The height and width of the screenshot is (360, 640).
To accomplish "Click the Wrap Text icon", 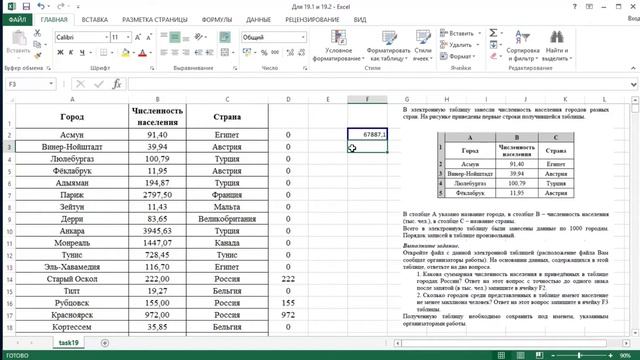I will (x=224, y=37).
